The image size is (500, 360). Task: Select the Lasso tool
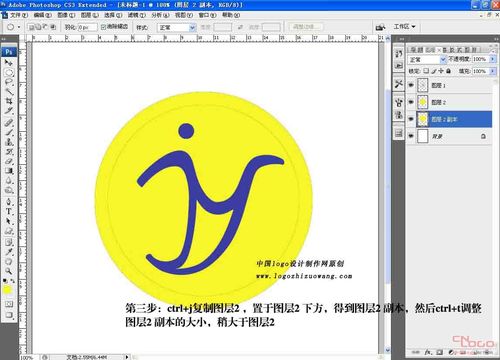tap(9, 82)
